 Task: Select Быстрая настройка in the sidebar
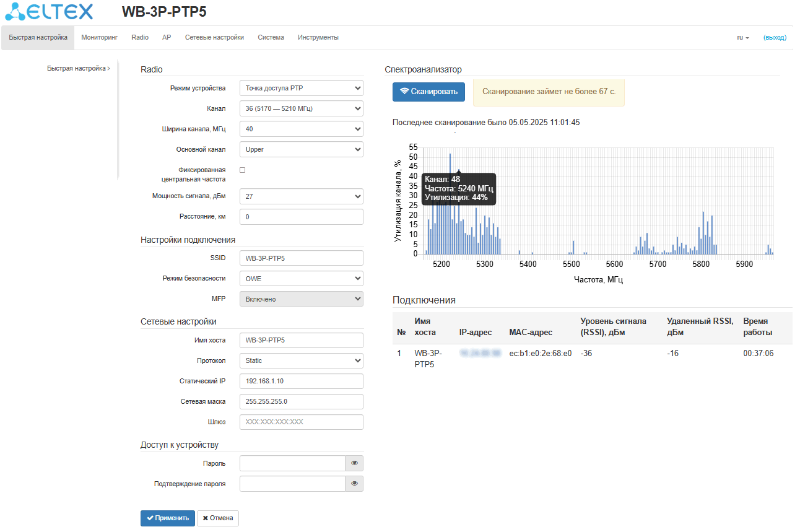[x=77, y=69]
